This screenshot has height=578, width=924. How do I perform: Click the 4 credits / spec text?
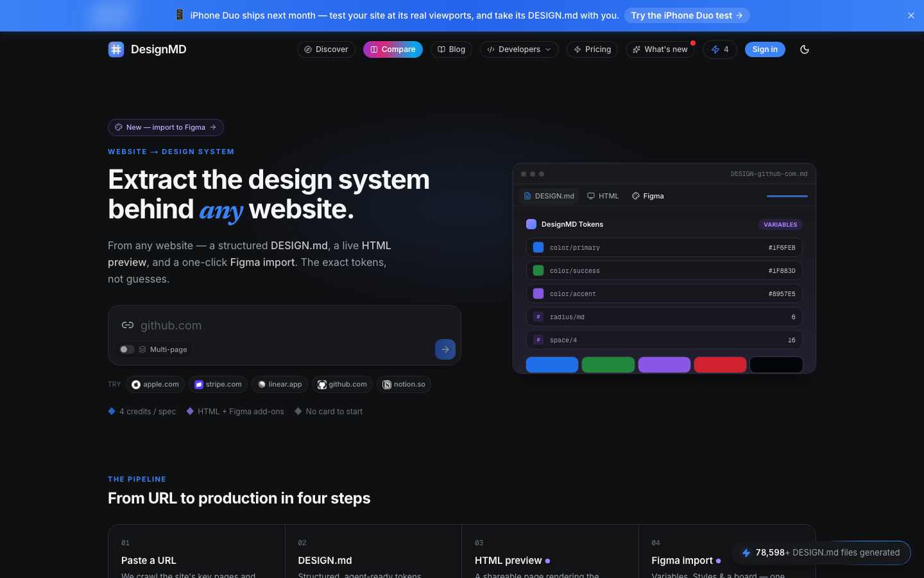pyautogui.click(x=148, y=412)
